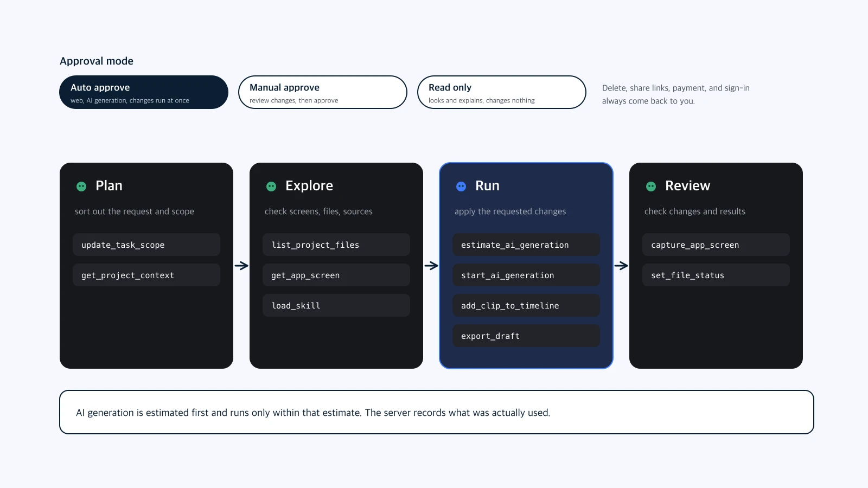
Task: Open the Plan stage card title
Action: point(109,186)
